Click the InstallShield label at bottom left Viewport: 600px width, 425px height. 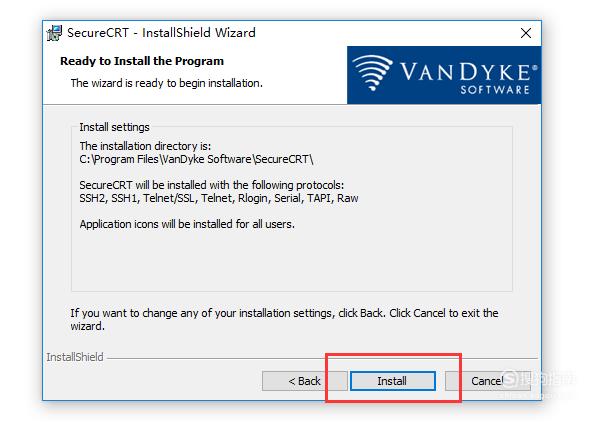point(75,357)
